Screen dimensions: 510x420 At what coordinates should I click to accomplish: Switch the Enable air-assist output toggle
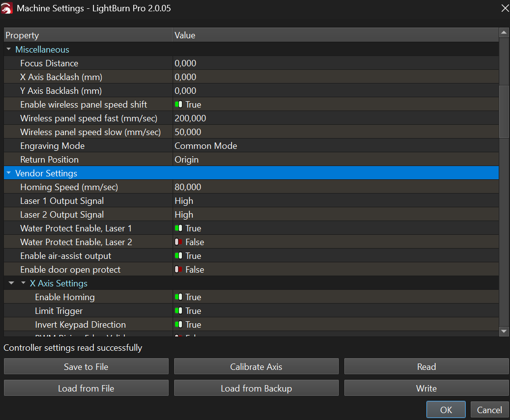179,256
